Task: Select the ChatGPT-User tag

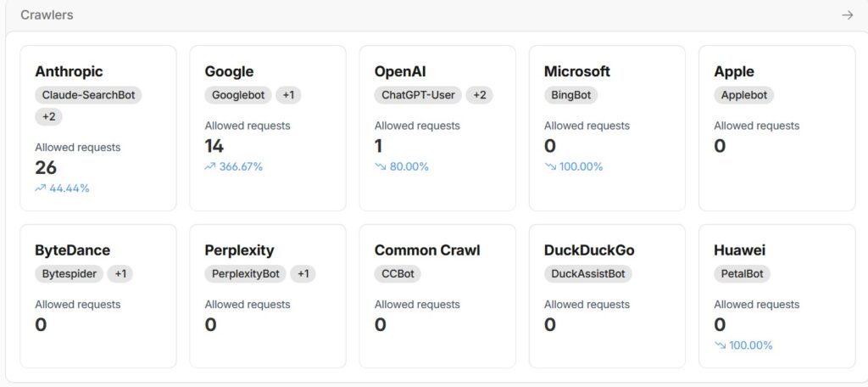Action: 418,95
